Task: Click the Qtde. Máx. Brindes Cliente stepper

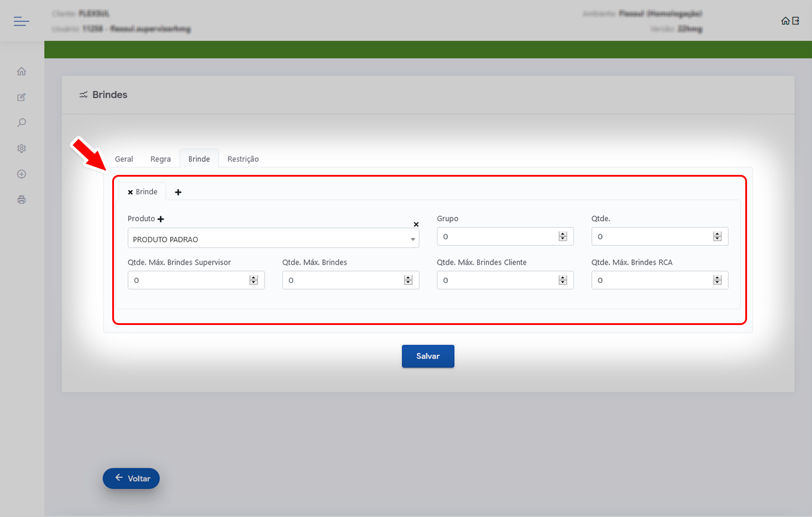Action: pos(563,280)
